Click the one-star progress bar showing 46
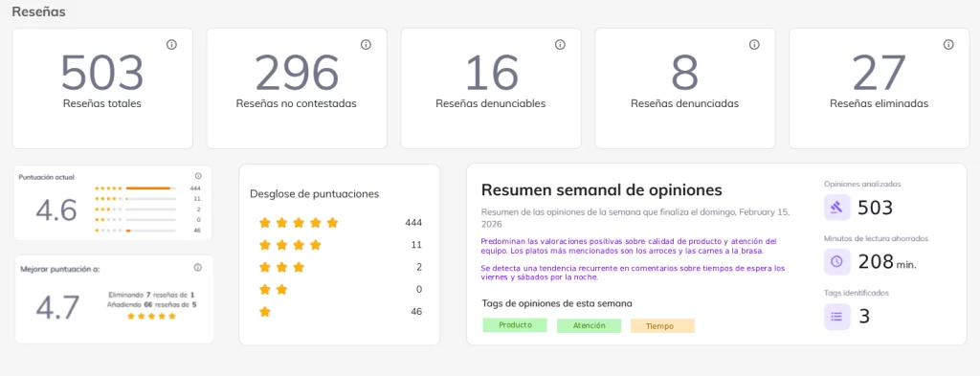This screenshot has width=980, height=376. [150, 232]
